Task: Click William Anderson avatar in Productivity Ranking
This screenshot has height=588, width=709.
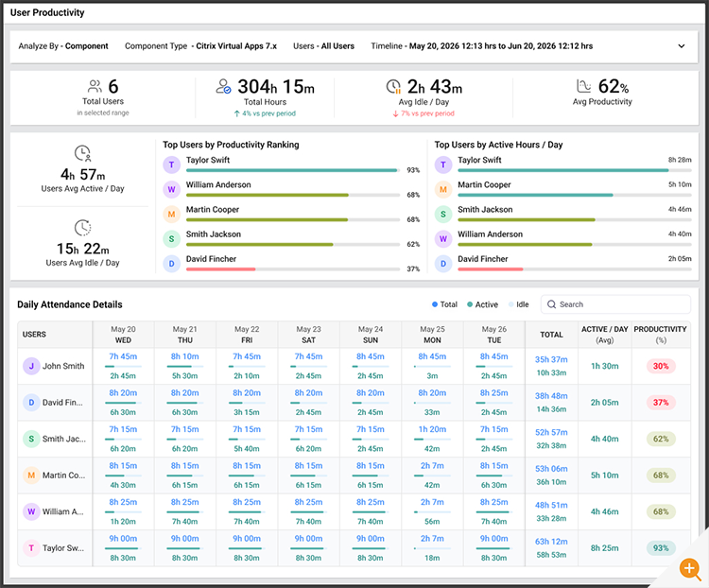Action: (x=171, y=189)
